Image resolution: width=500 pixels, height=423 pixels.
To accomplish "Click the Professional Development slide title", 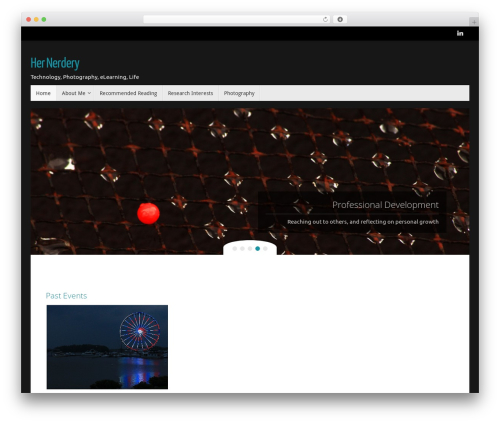I will tap(385, 205).
